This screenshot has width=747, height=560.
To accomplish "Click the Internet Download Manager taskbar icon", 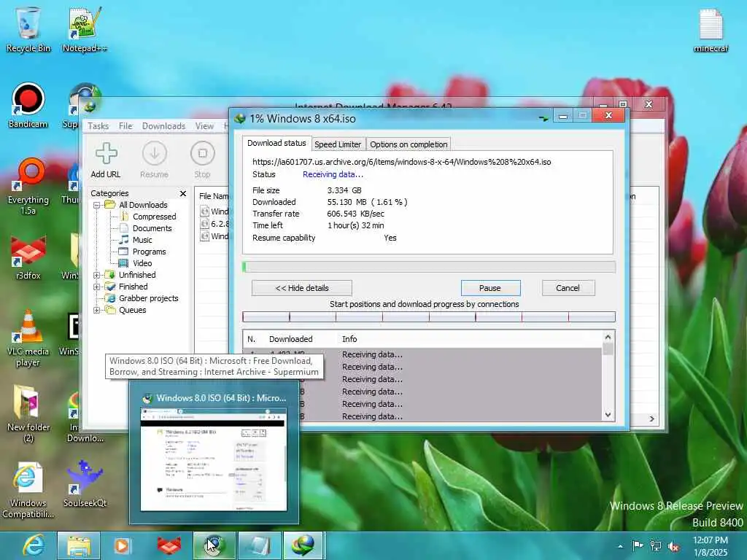I will coord(303,545).
